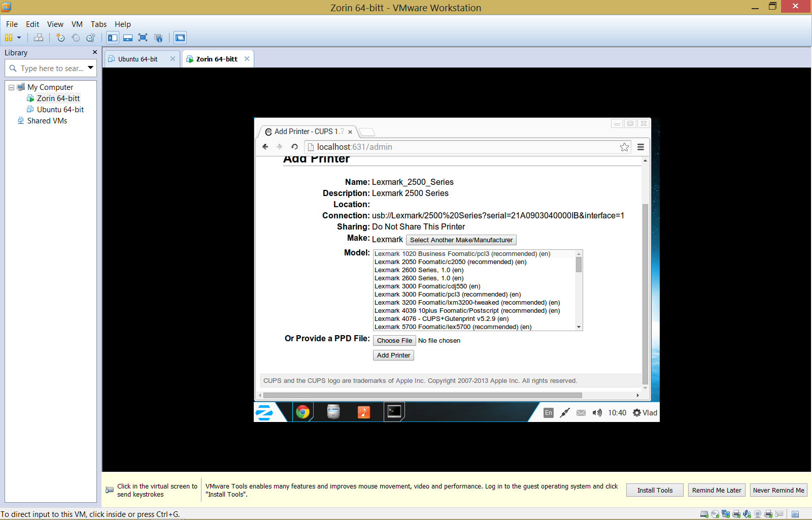Expand the library search filter dropdown
Viewport: 812px width, 520px height.
90,68
